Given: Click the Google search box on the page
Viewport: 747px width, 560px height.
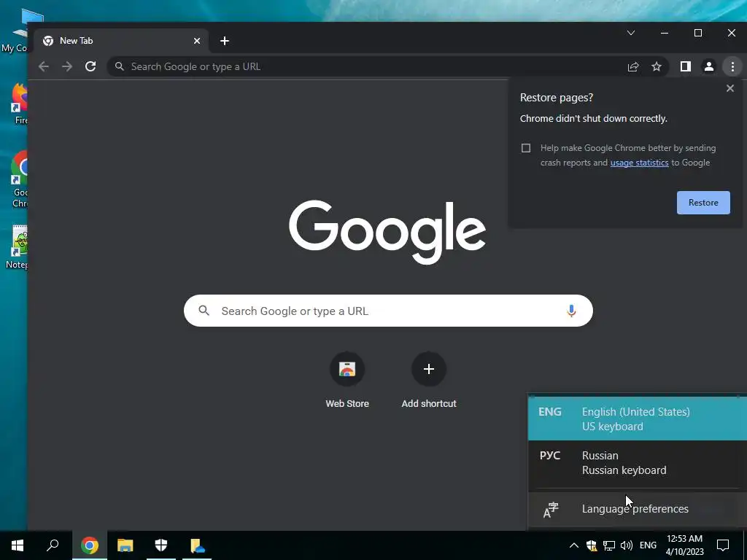Looking at the screenshot, I should tap(388, 311).
